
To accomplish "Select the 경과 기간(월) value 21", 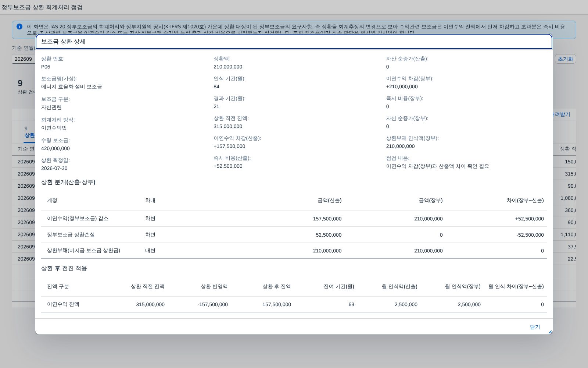I will tap(216, 106).
